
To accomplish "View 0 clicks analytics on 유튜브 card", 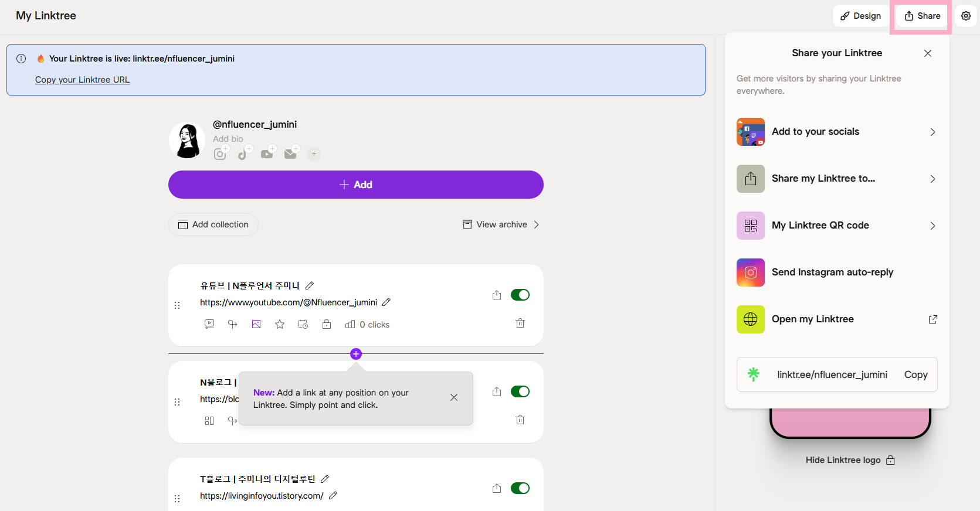I will pyautogui.click(x=368, y=325).
